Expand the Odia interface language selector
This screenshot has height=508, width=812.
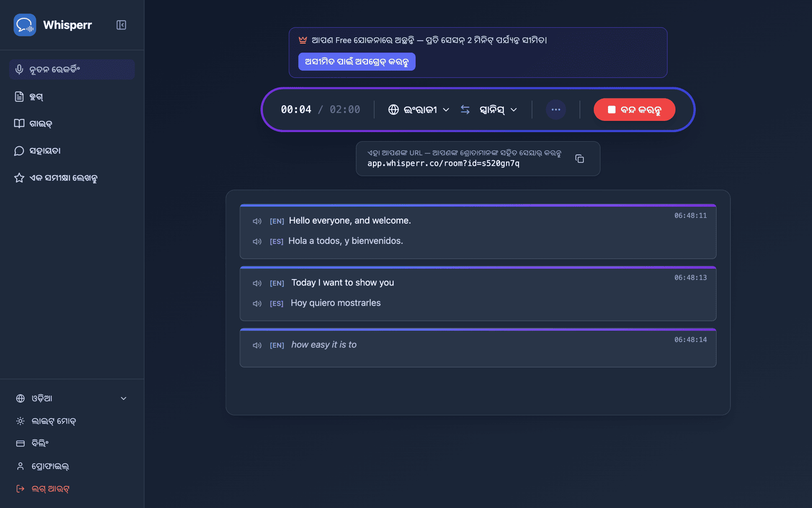[72, 398]
